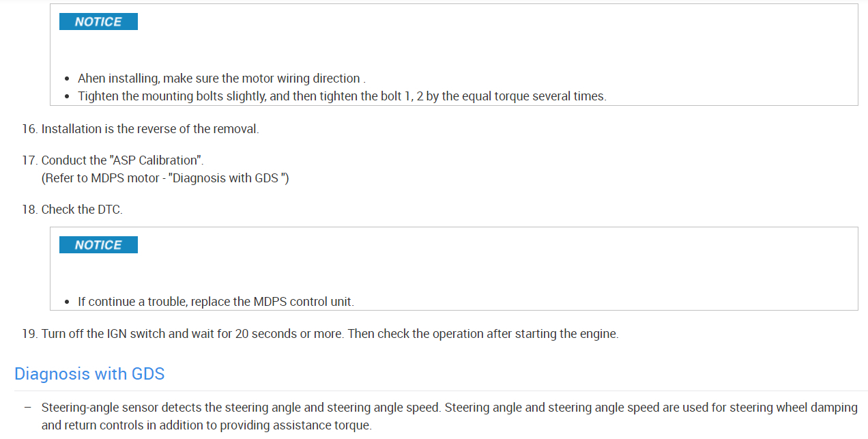This screenshot has width=868, height=439.
Task: Click the "Conduct the ASP Calibration" line
Action: coord(123,160)
